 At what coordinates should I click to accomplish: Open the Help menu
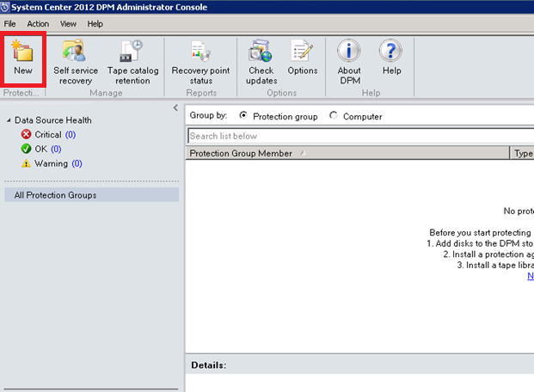tap(95, 24)
